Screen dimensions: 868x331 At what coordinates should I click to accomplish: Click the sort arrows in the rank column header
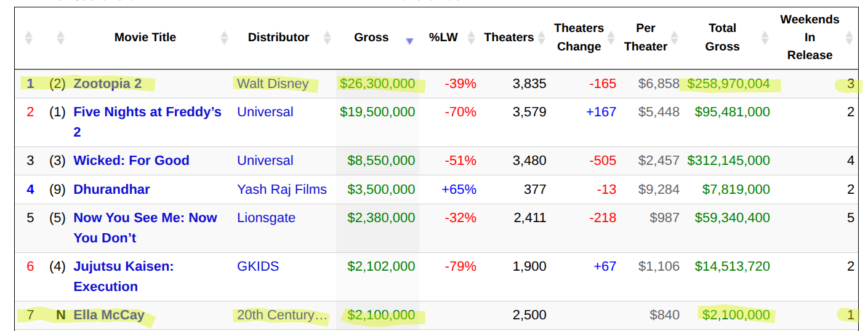coord(28,38)
